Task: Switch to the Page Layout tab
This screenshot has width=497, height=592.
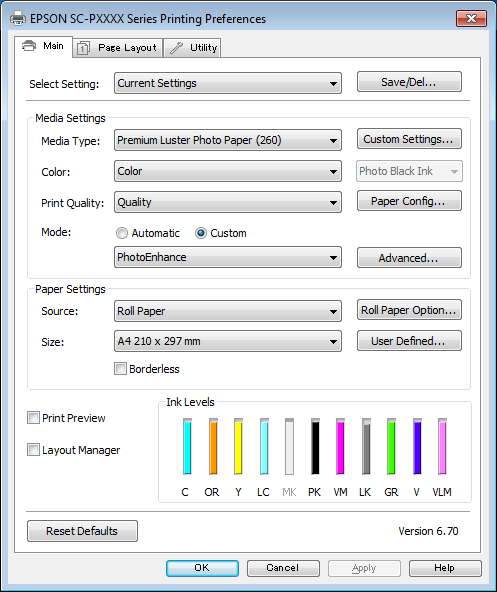Action: pos(117,48)
